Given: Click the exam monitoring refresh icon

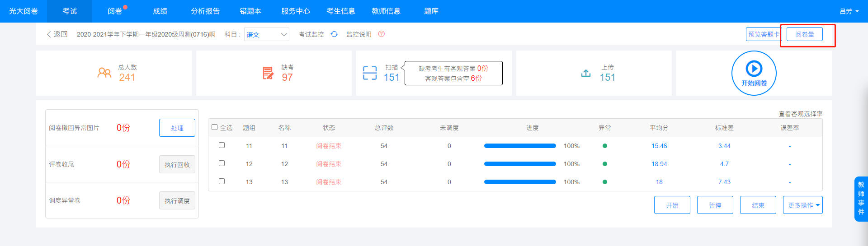Looking at the screenshot, I should coord(334,34).
